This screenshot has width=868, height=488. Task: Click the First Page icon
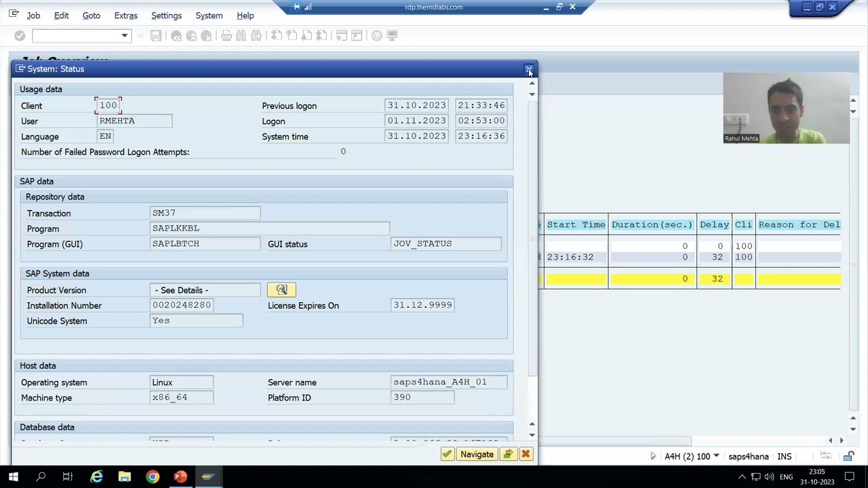[x=277, y=35]
